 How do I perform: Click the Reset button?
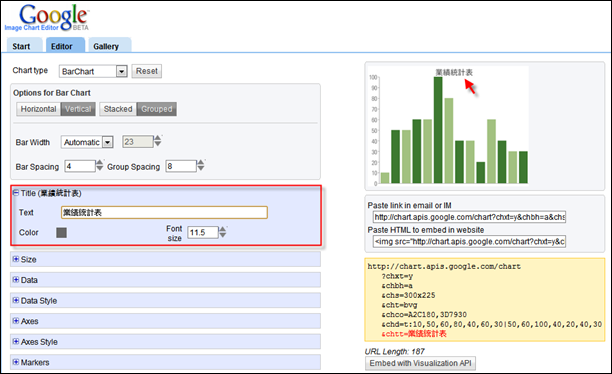(147, 71)
